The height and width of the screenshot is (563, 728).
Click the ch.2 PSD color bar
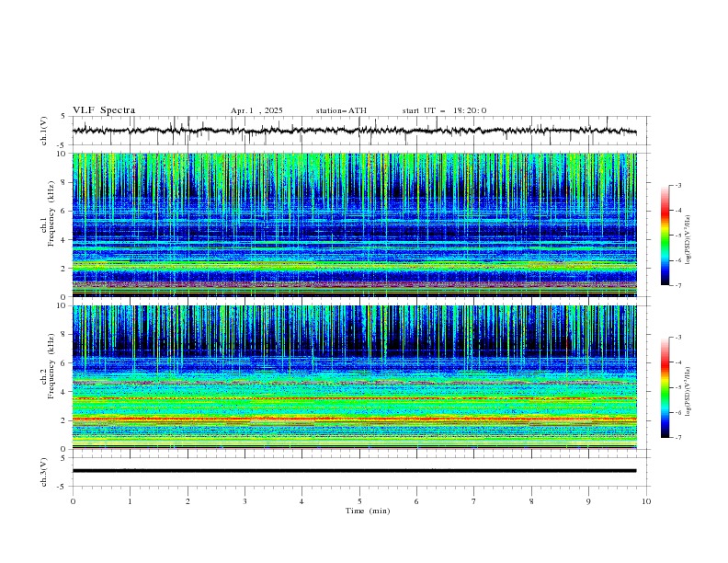coord(665,387)
